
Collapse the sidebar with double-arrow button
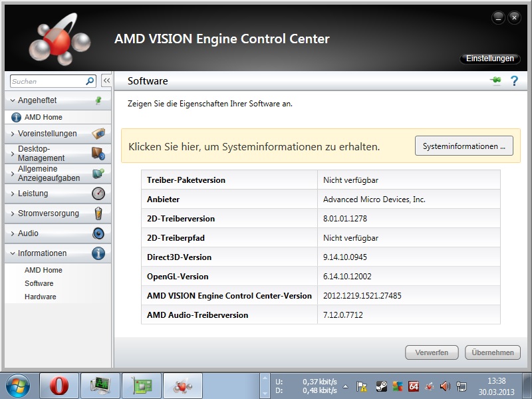point(106,80)
